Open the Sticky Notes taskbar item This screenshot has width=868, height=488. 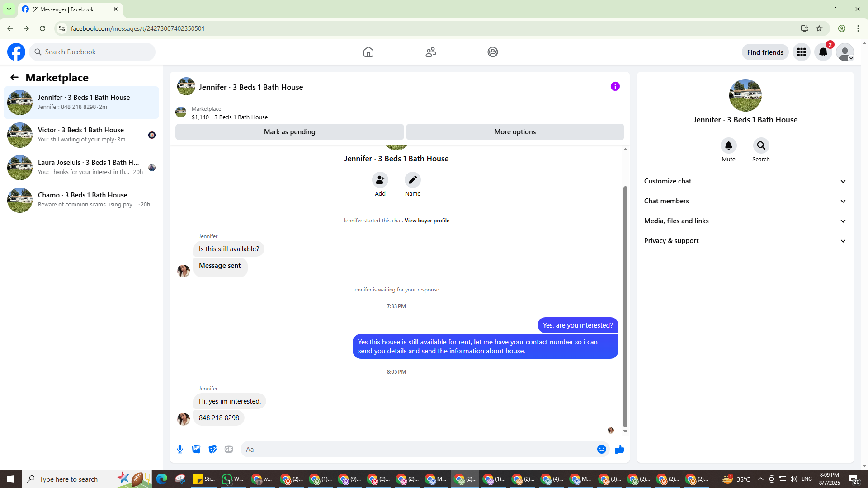(203, 479)
